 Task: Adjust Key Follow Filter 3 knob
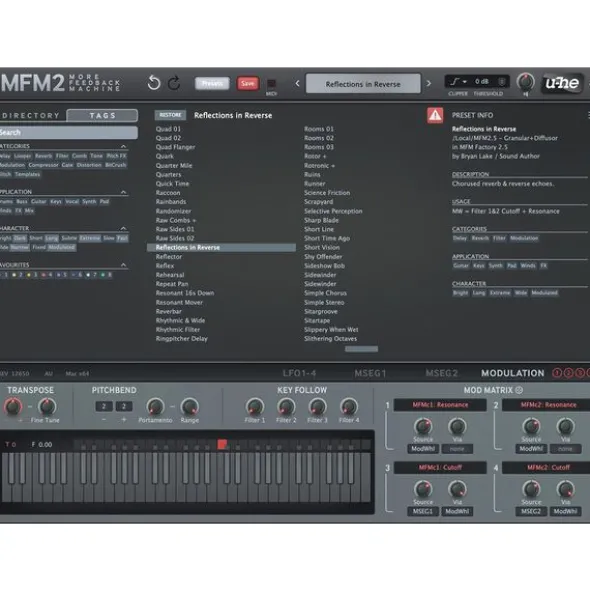(317, 407)
